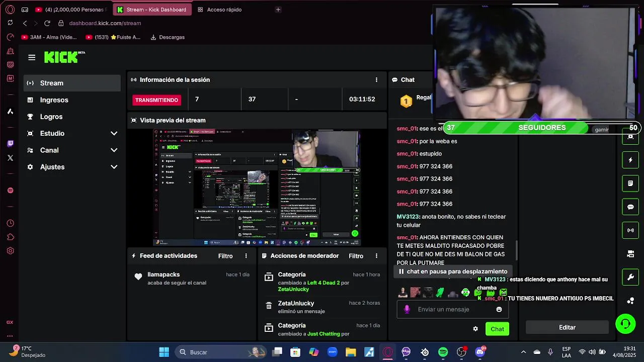The width and height of the screenshot is (644, 362).
Task: Expand the Estudio sidebar section
Action: coord(72,133)
